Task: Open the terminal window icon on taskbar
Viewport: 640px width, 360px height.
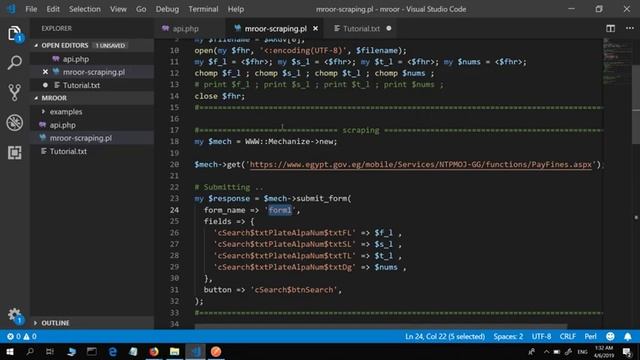Action: 91,351
